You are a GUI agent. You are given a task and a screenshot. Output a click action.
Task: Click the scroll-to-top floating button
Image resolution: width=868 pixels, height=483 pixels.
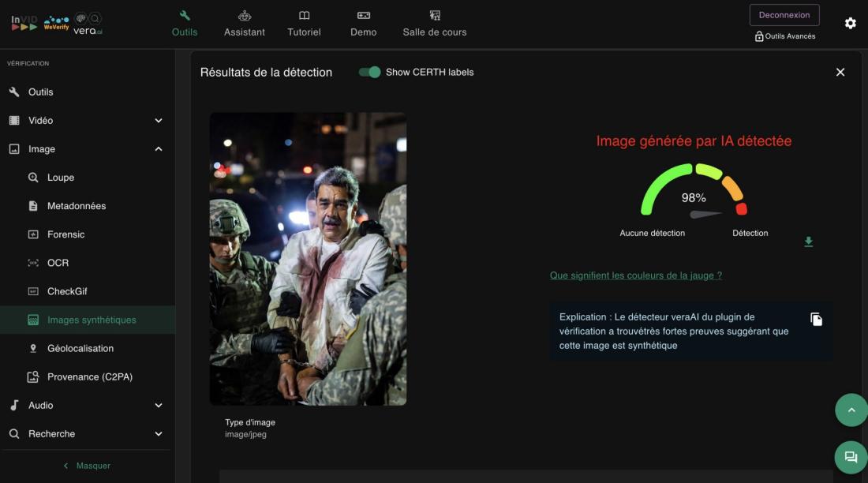click(851, 410)
